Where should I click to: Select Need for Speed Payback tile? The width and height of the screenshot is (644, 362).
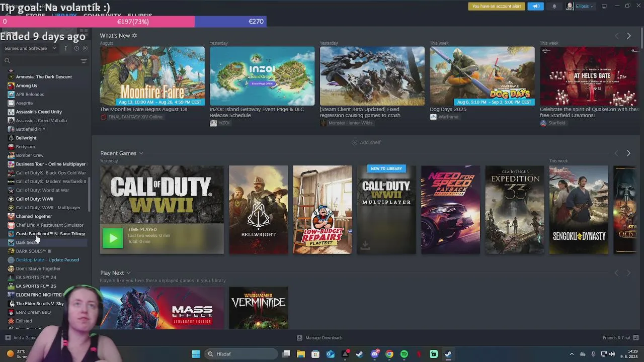pyautogui.click(x=450, y=210)
